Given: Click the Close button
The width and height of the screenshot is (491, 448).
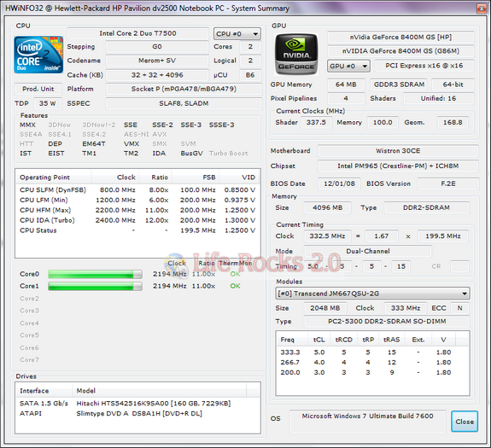Looking at the screenshot, I should pos(465,422).
